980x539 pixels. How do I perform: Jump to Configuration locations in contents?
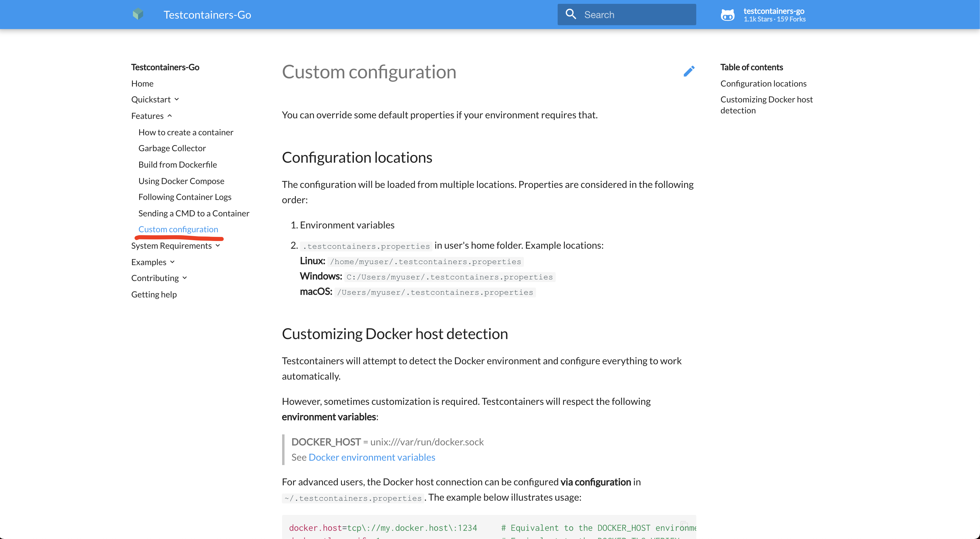coord(763,83)
